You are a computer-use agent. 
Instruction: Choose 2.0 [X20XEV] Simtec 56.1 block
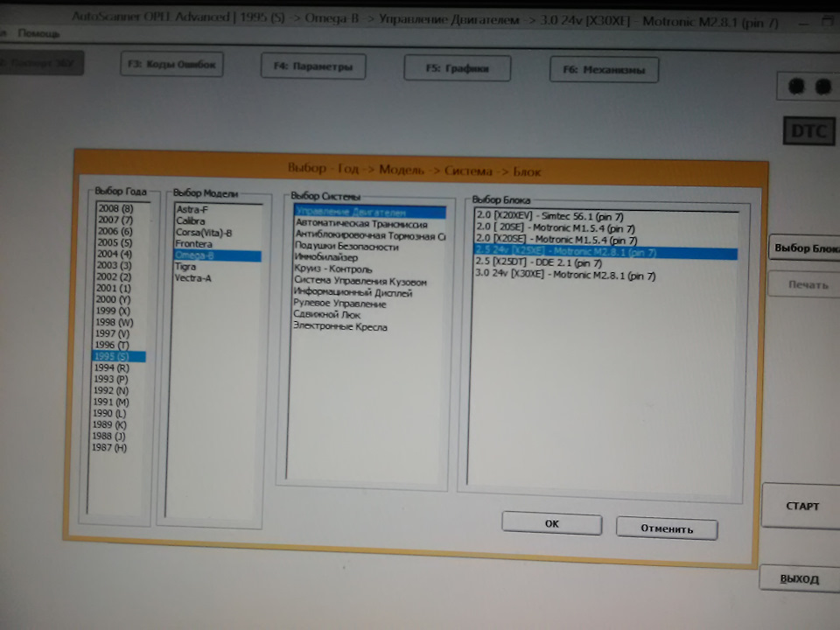click(x=550, y=216)
